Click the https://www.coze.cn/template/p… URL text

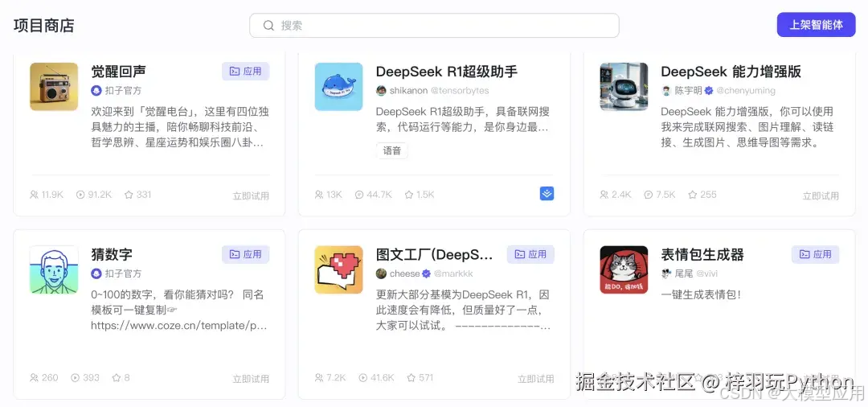click(x=179, y=326)
